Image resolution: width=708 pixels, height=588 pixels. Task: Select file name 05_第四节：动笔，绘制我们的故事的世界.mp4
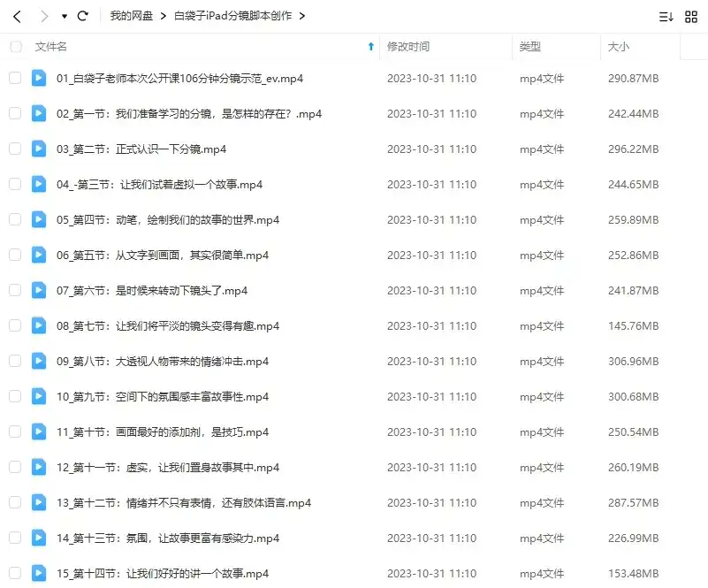[168, 220]
